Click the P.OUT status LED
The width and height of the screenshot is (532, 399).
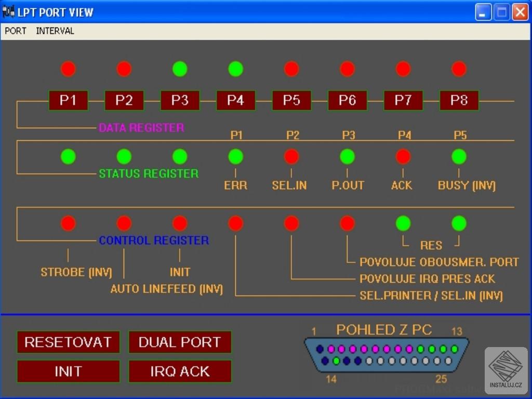[x=347, y=156]
